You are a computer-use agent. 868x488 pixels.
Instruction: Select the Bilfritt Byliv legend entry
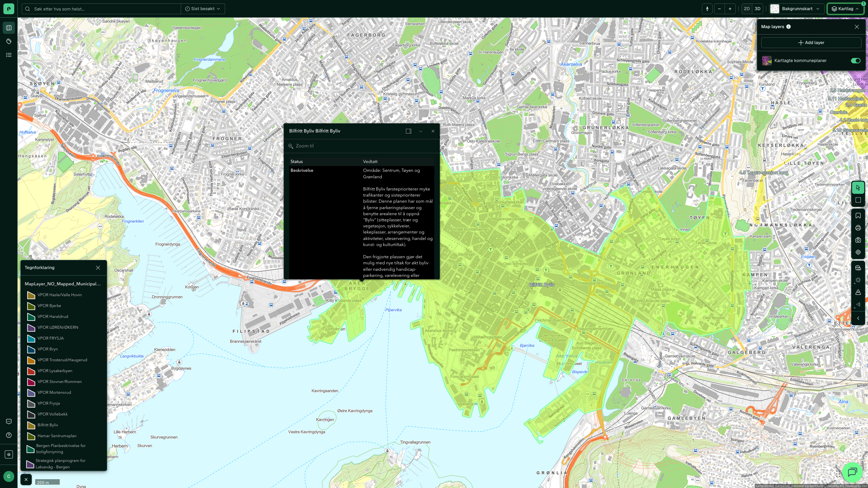[x=48, y=425]
